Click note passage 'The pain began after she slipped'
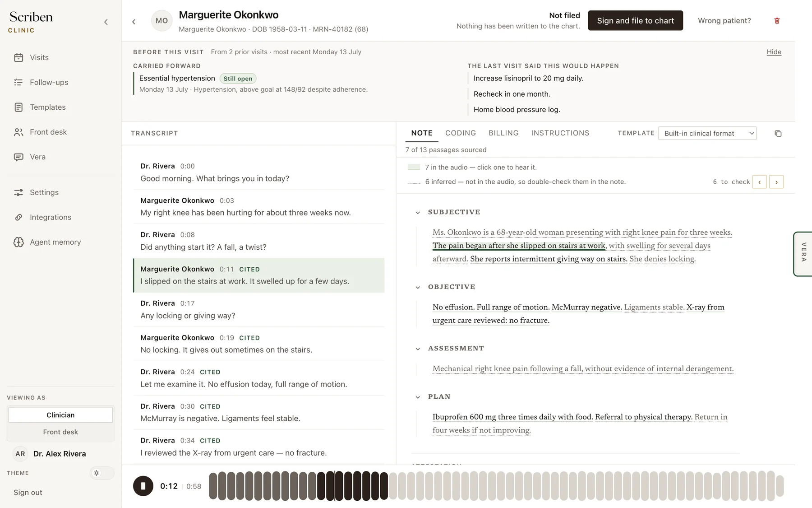This screenshot has width=812, height=508. (519, 246)
